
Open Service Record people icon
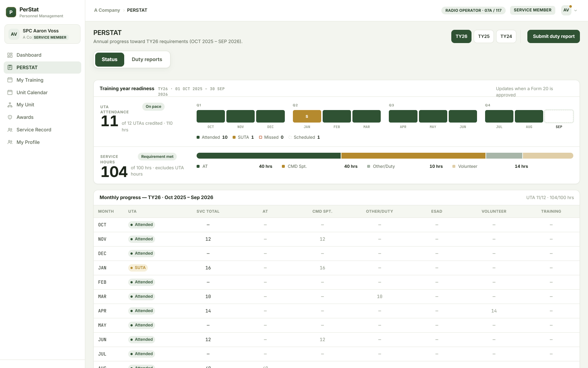[x=10, y=130]
